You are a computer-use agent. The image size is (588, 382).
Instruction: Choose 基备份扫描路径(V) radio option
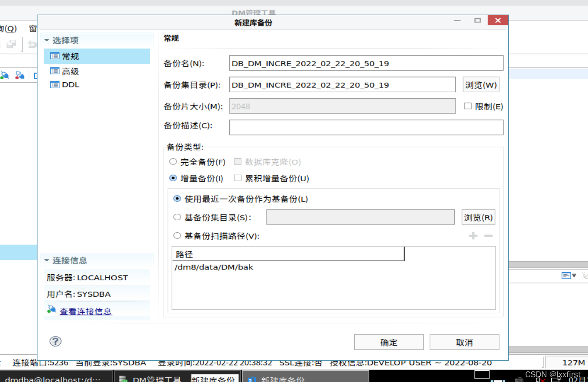point(177,236)
